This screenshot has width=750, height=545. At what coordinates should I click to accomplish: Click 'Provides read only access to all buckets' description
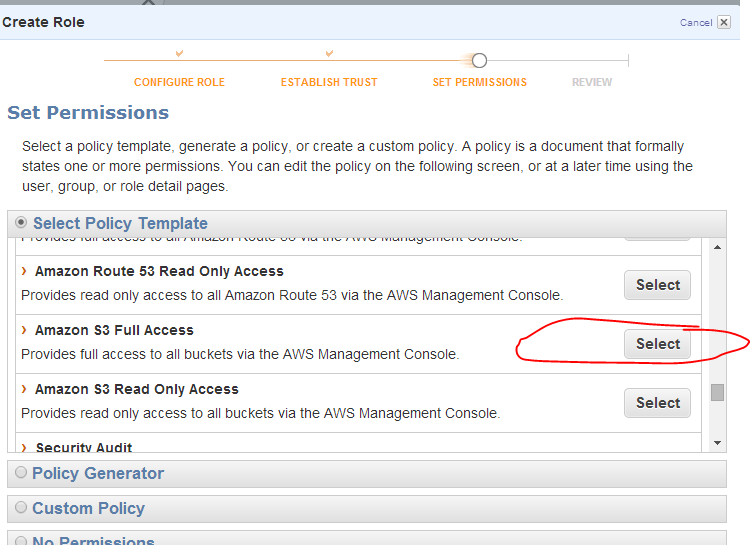(261, 413)
